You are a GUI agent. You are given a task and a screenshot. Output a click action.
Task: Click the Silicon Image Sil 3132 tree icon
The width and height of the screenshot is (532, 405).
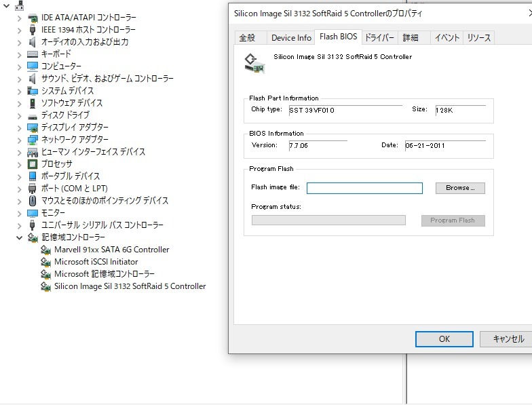tap(46, 286)
